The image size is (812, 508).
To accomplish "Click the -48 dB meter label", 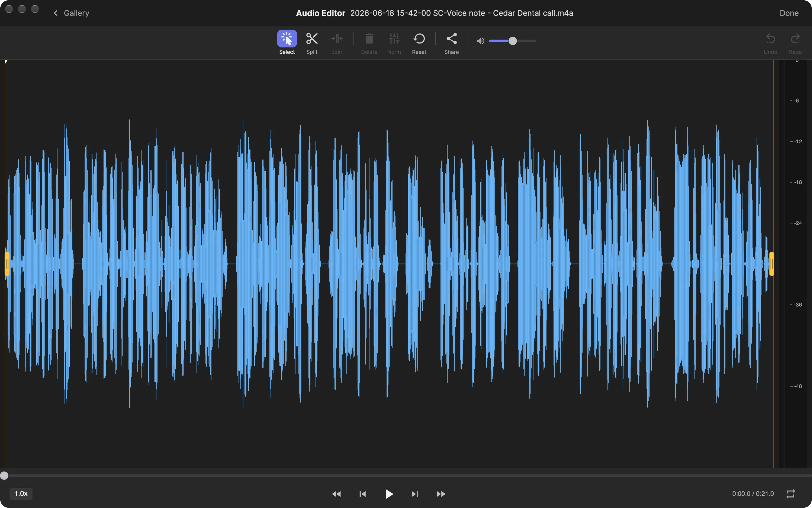I will pos(798,386).
